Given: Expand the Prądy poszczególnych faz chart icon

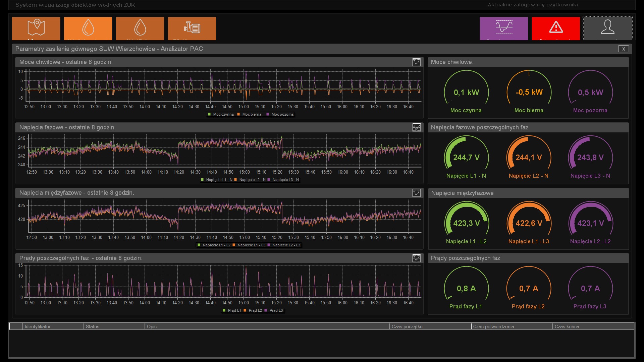Looking at the screenshot, I should click(417, 258).
